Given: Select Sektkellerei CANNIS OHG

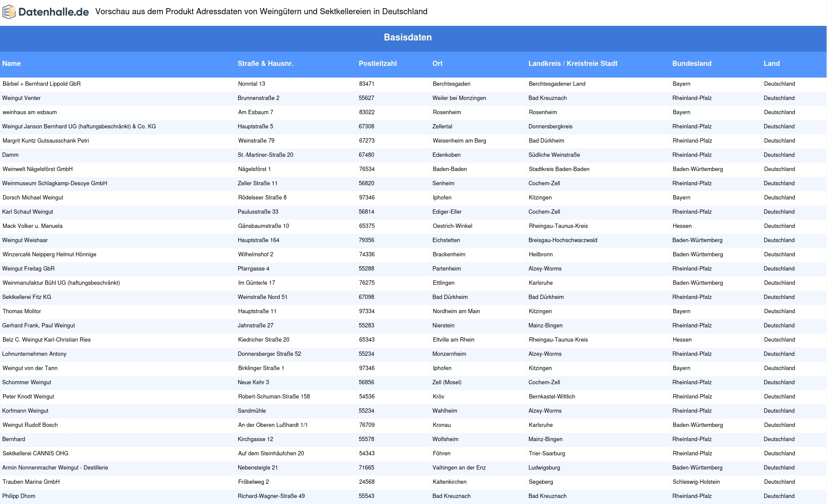Looking at the screenshot, I should (x=35, y=454).
